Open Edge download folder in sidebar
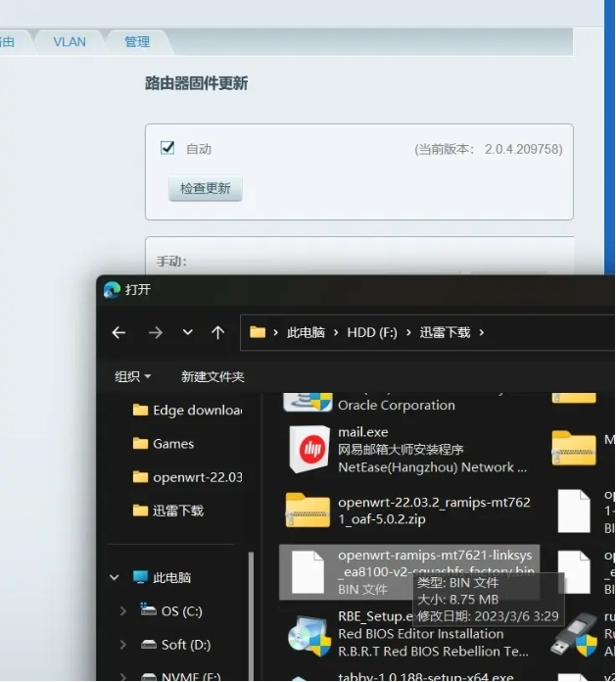Viewport: 616px width, 682px height. click(188, 411)
